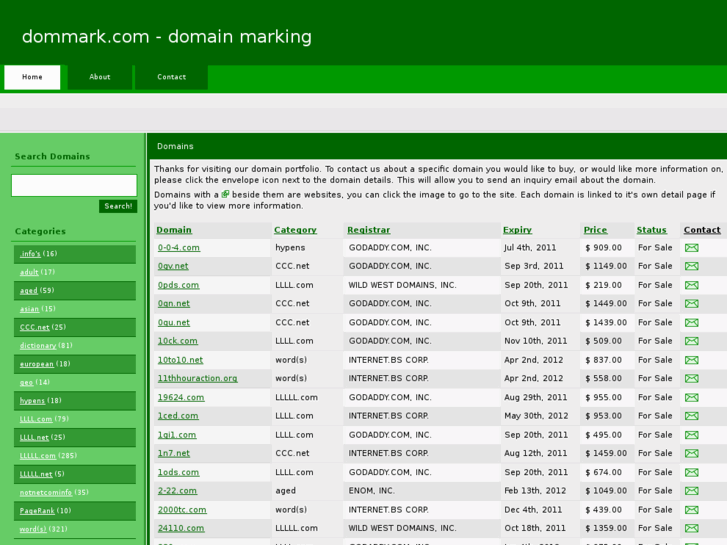Image resolution: width=727 pixels, height=545 pixels.
Task: Open the About tab
Action: pyautogui.click(x=100, y=77)
